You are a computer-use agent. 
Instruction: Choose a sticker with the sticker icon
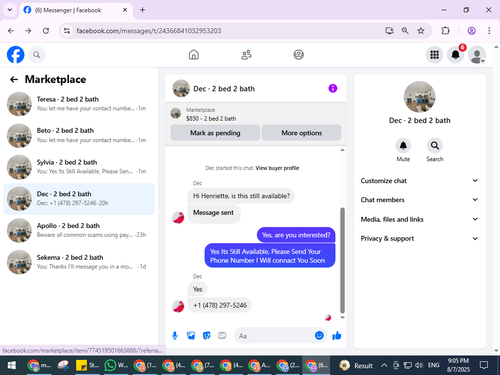pos(207,336)
